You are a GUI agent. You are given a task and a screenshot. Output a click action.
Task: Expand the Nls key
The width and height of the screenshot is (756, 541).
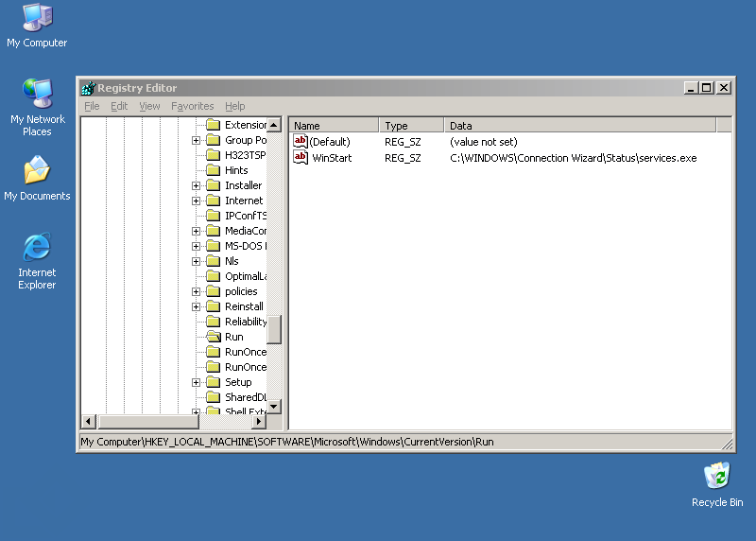[x=196, y=262]
